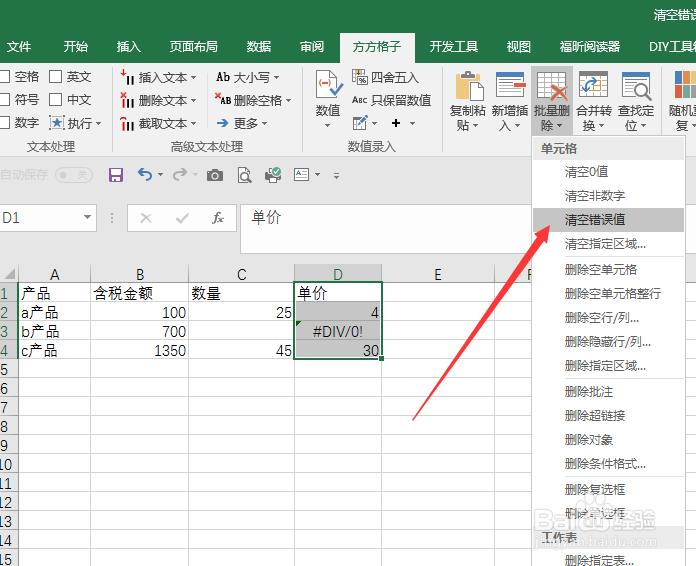Open the Name Box dropdown arrow

[x=87, y=217]
